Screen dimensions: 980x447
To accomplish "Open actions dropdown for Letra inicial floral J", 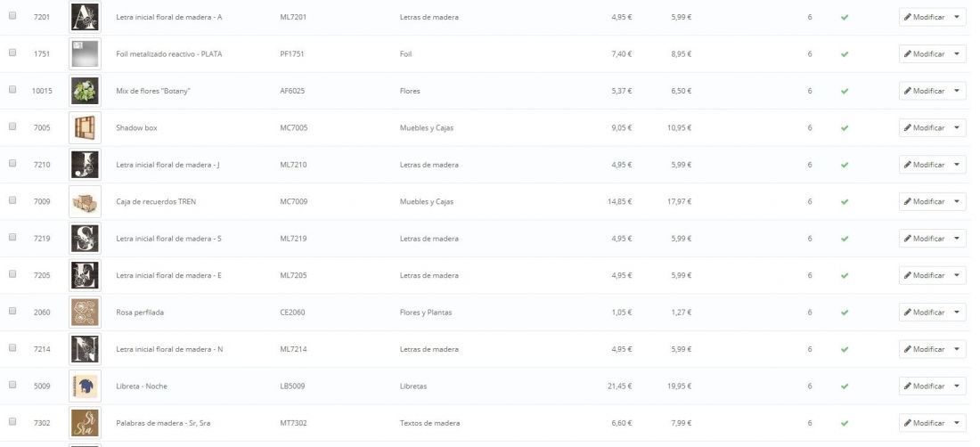I will 957,165.
